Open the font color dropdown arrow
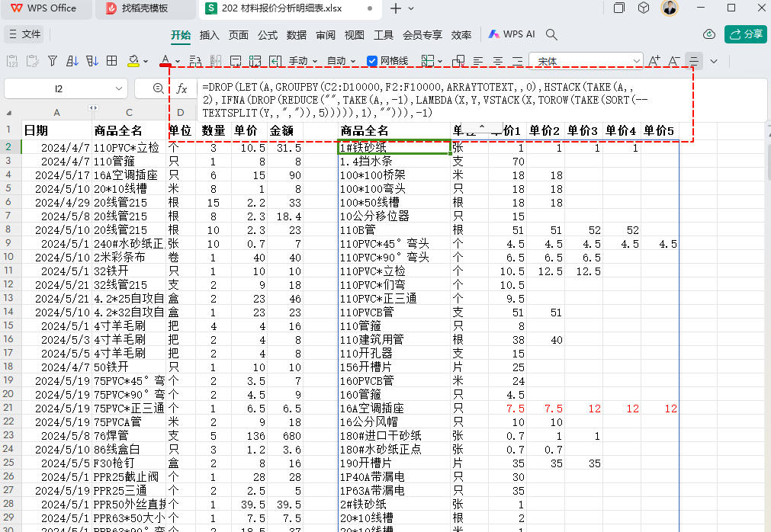The height and width of the screenshot is (532, 771). tap(178, 62)
